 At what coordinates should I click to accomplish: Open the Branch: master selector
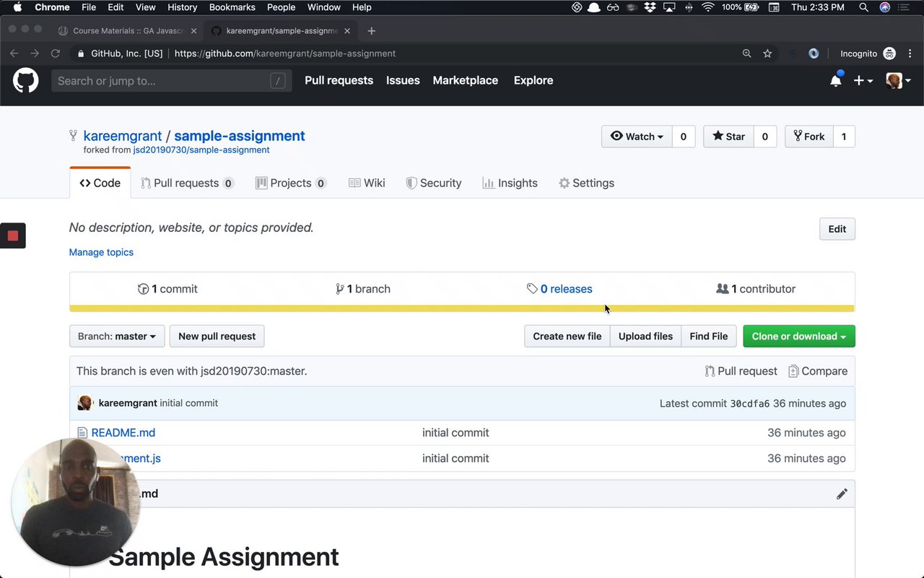point(117,336)
